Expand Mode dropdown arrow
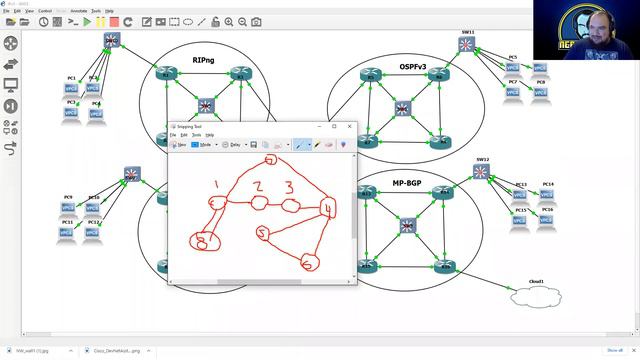Screen dimensions: 640x360 coord(216,144)
